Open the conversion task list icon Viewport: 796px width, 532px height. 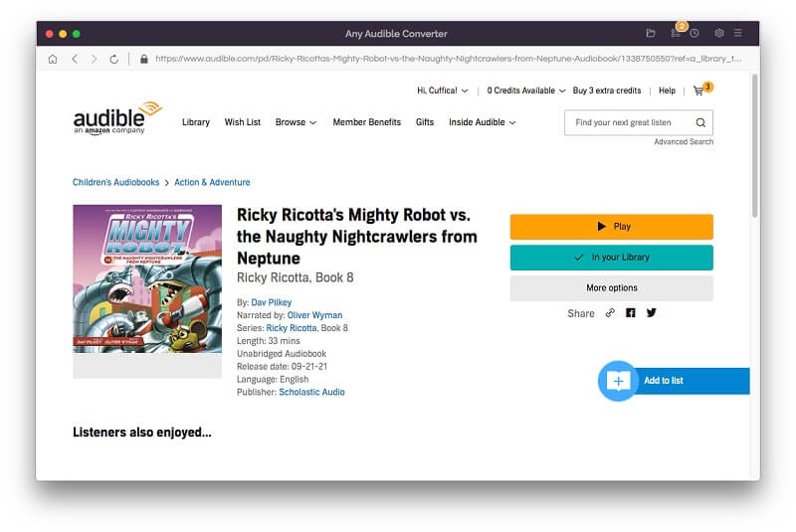(676, 33)
